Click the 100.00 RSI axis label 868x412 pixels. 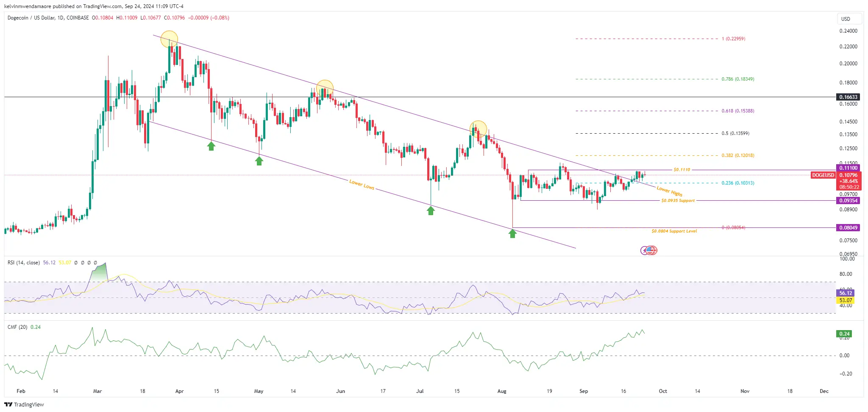(x=847, y=259)
